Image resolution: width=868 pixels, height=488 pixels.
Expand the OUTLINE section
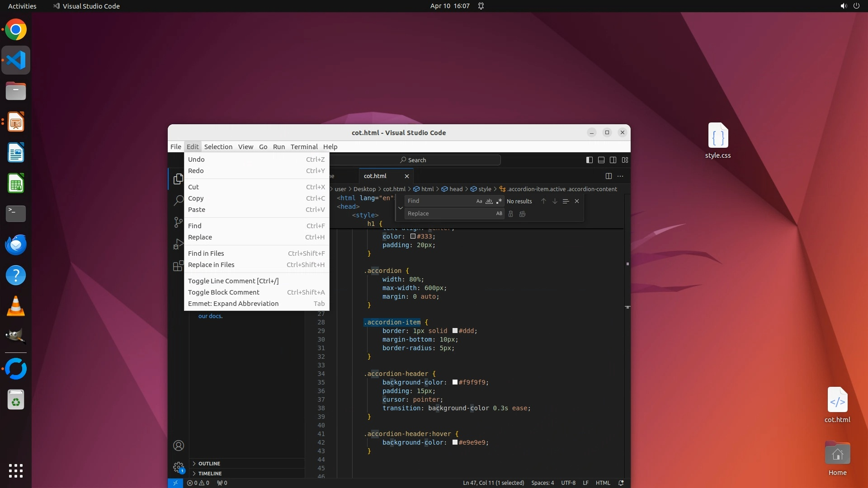209,464
